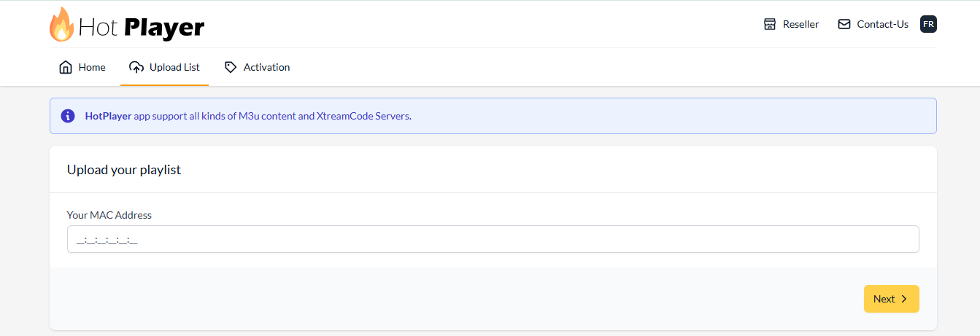Click the 'Your MAC Address' label

109,215
